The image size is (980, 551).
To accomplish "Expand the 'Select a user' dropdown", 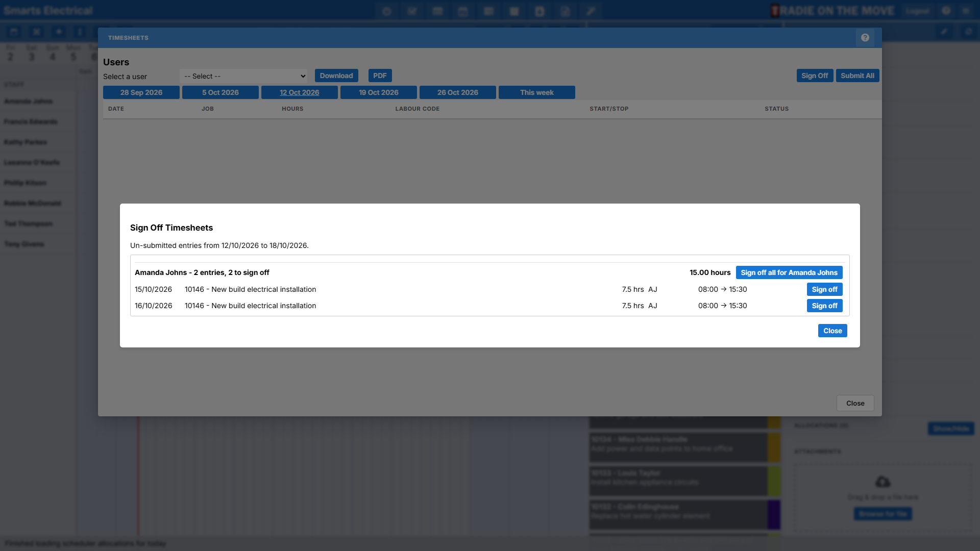I will pyautogui.click(x=243, y=76).
